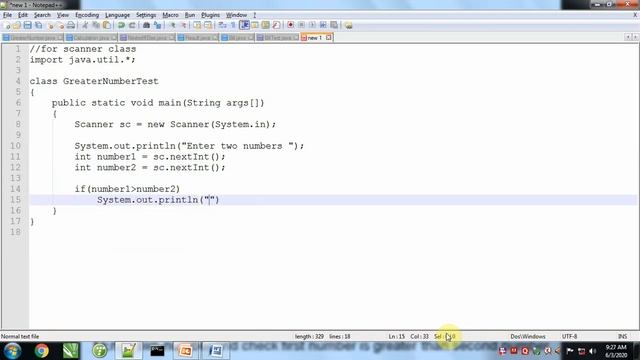Click the Zoom Out toolbar icon
This screenshot has width=640, height=360.
pos(184,25)
